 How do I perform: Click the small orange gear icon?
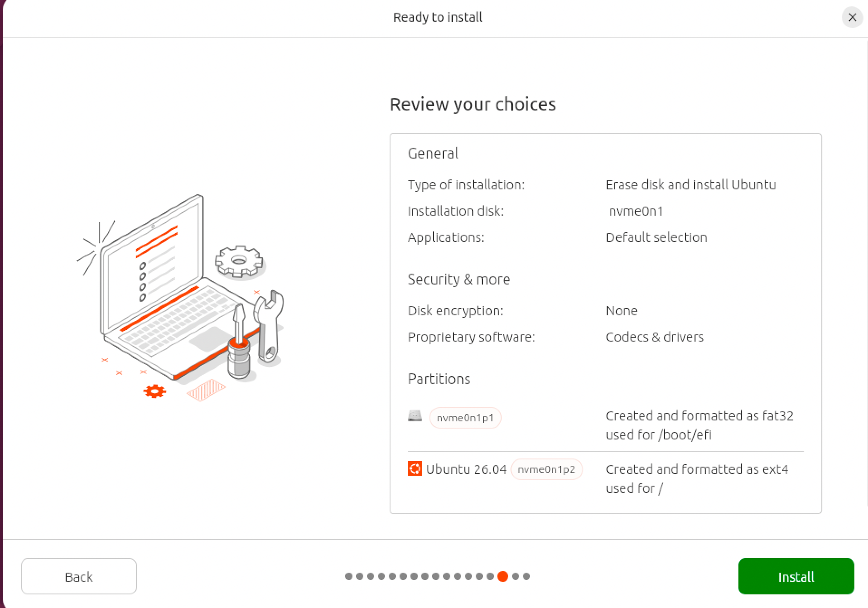click(x=154, y=391)
